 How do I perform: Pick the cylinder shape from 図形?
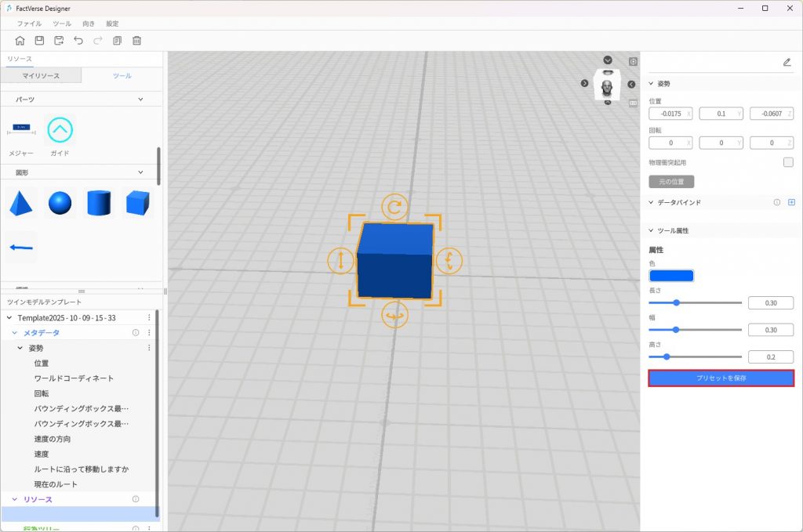pyautogui.click(x=99, y=203)
